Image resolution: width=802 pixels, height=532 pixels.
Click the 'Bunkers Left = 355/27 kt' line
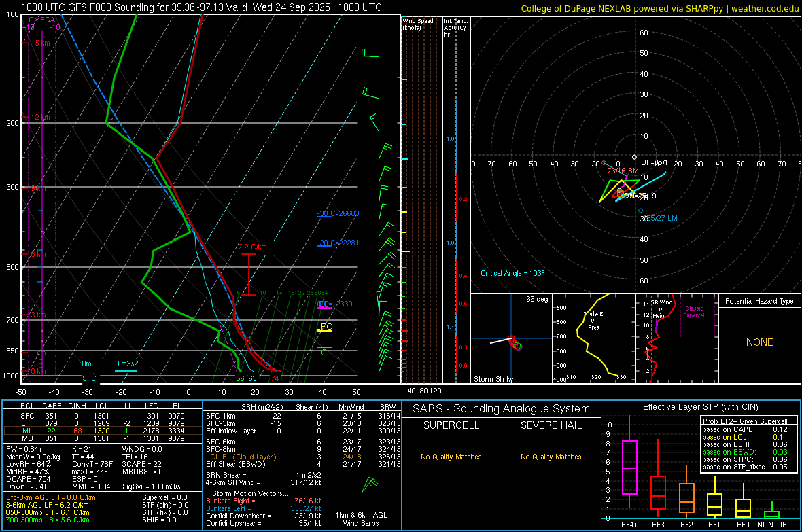click(x=264, y=508)
